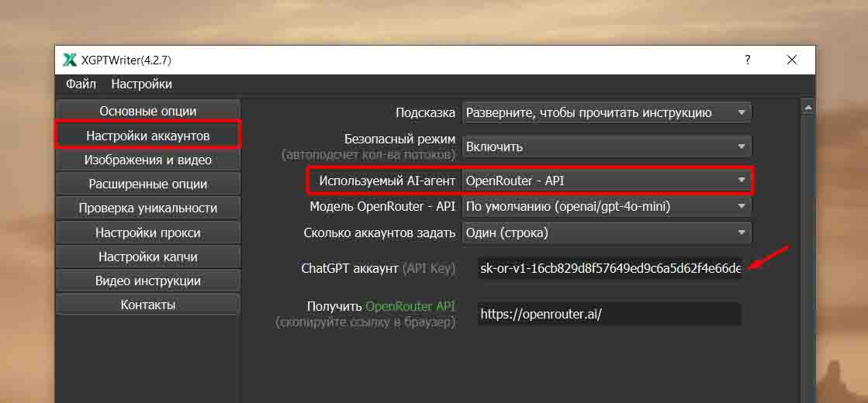Viewport: 868px width, 403px height.
Task: Open Изображения и видео settings
Action: click(148, 160)
